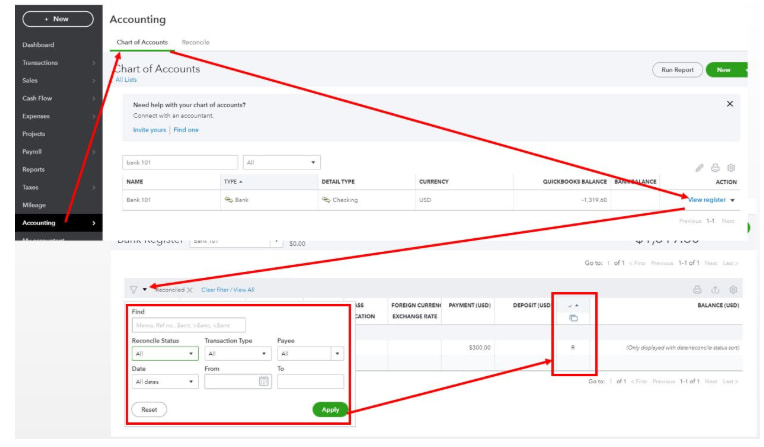Click the Find one link
The image size is (764, 447).
coord(186,130)
